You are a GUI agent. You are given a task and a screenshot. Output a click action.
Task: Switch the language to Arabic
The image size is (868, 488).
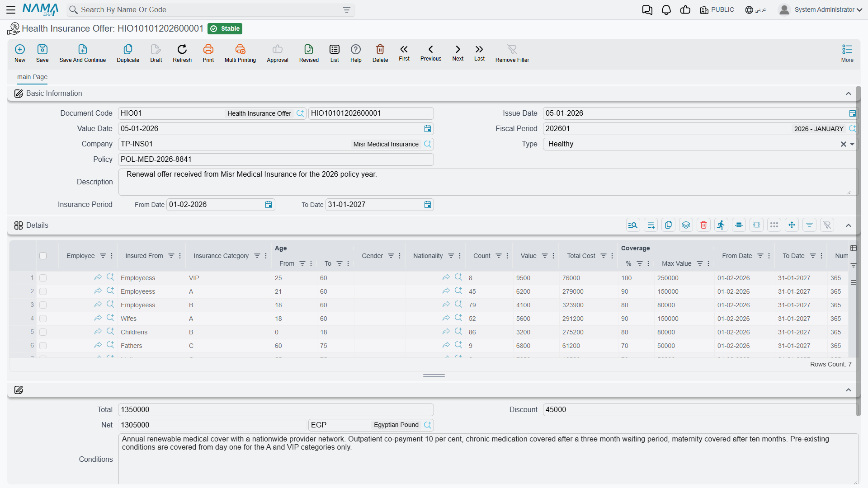(756, 10)
